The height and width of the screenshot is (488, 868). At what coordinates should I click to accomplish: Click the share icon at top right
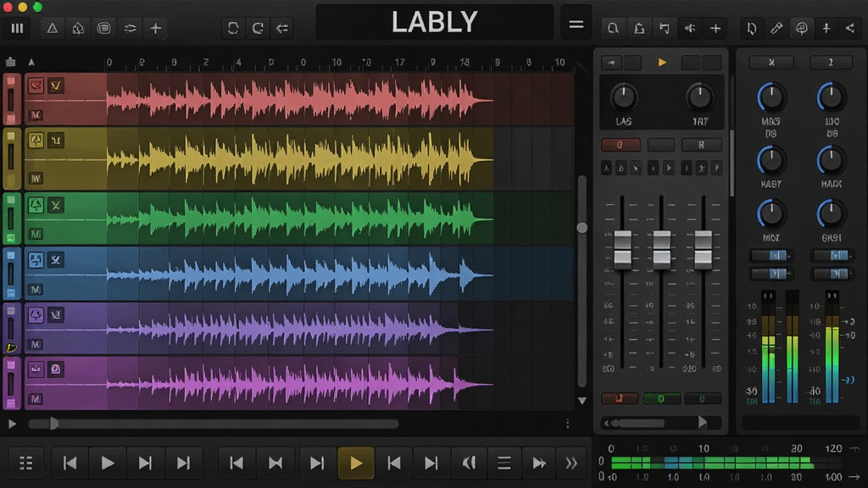coord(849,28)
